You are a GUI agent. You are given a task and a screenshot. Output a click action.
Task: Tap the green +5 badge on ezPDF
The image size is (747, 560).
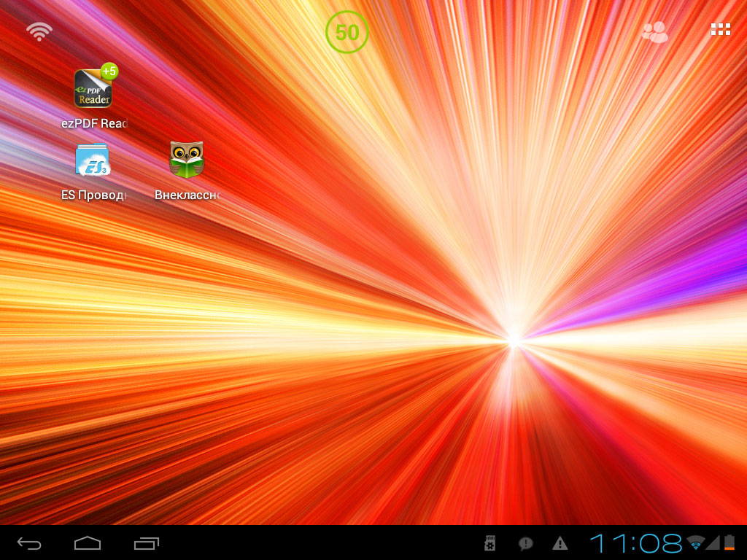109,71
